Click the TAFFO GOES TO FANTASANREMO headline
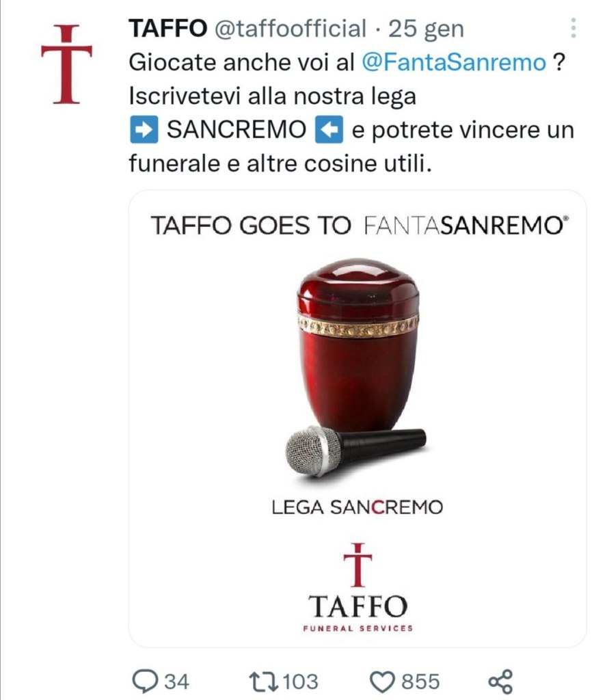The image size is (607, 700). pos(360,225)
